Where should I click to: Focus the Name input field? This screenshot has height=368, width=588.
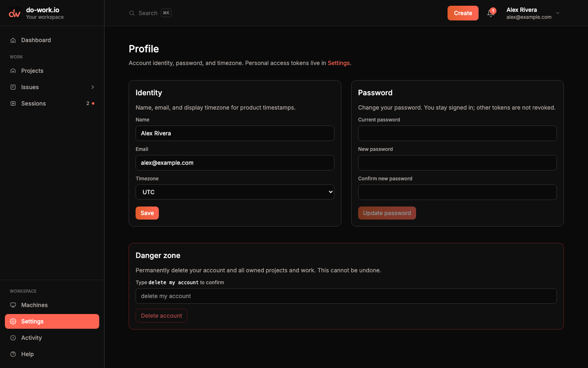point(235,133)
